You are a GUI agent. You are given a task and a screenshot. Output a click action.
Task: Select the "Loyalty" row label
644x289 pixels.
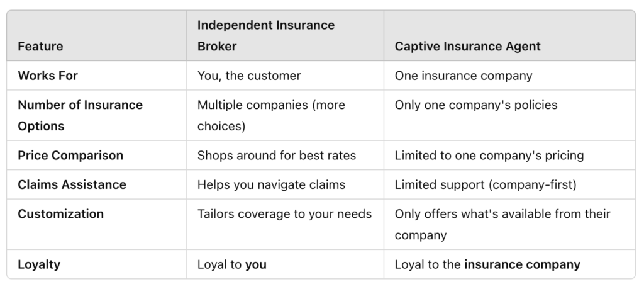coord(39,264)
